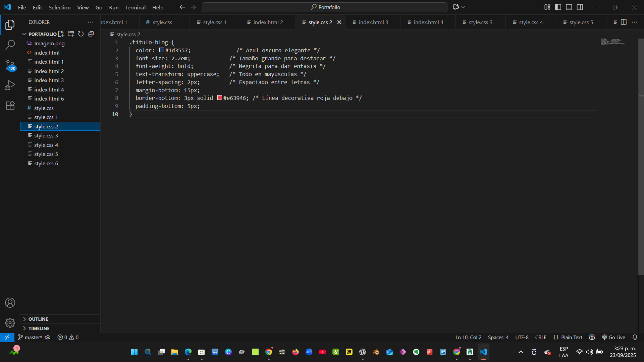Open Copilot status icon in status bar
644x362 pixels.
point(592,338)
